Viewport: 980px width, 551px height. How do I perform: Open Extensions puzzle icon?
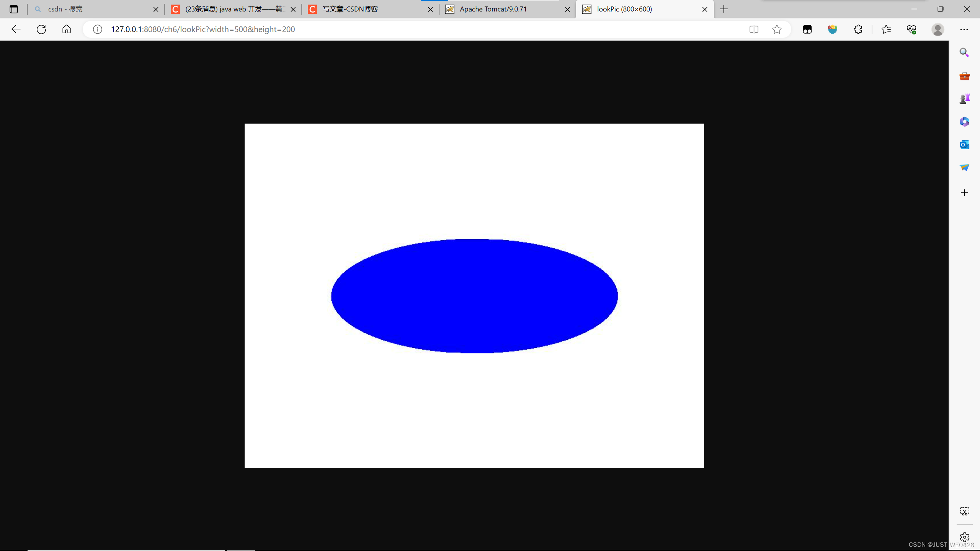(858, 29)
